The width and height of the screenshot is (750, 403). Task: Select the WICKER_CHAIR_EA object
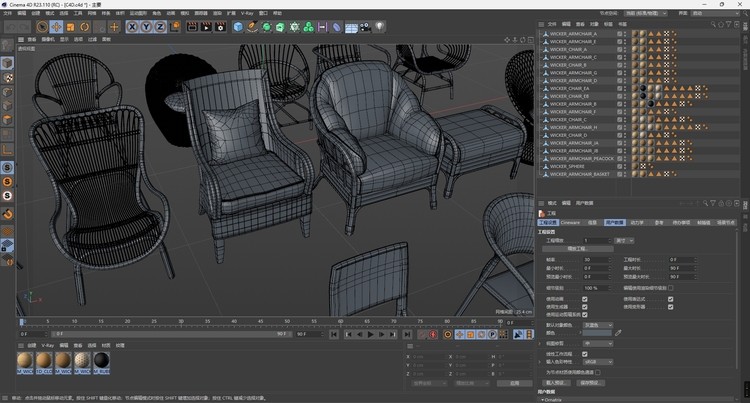(569, 88)
